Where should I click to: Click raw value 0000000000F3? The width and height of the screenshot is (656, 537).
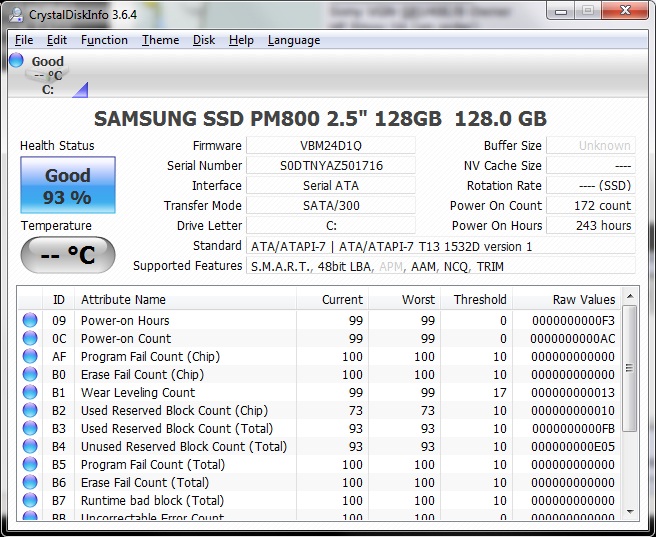pos(574,321)
